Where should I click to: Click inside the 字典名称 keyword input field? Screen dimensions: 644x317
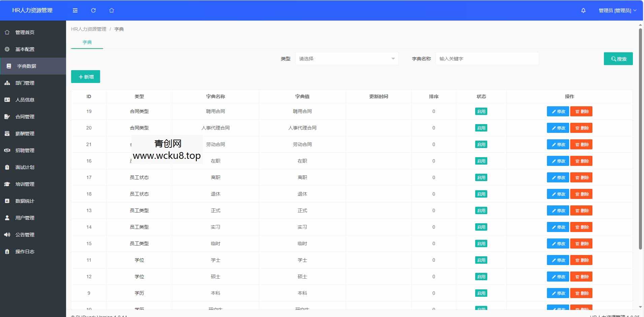(x=487, y=58)
